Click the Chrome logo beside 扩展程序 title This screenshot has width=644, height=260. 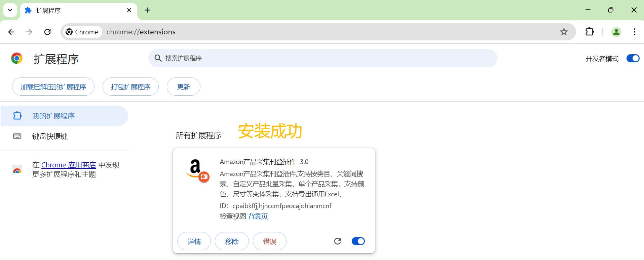pyautogui.click(x=17, y=59)
